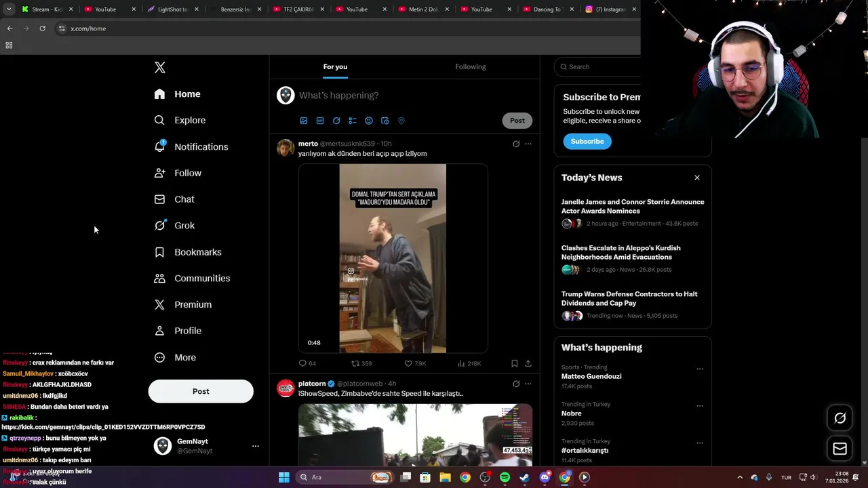The image size is (868, 488).
Task: Go back using the browser back arrow
Action: [x=9, y=28]
